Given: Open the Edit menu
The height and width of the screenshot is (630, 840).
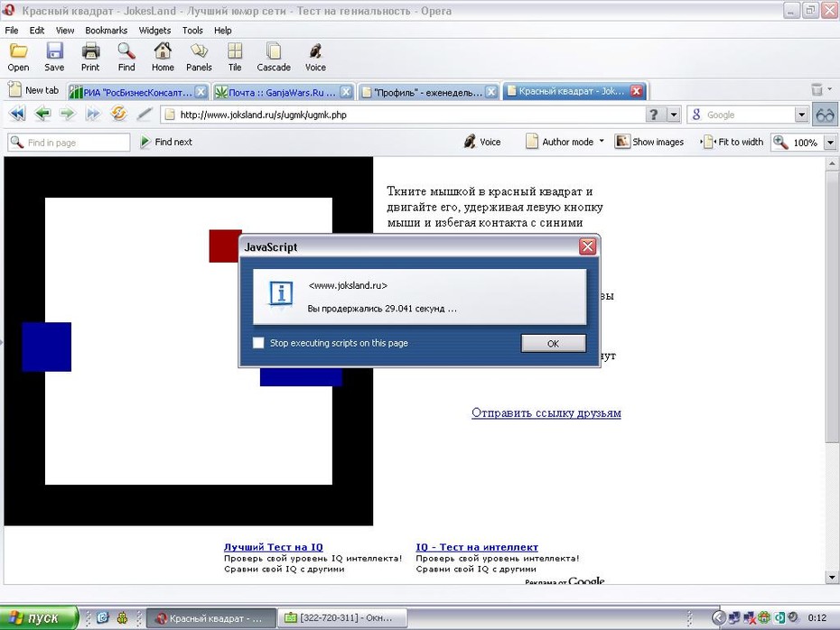Looking at the screenshot, I should (x=37, y=31).
